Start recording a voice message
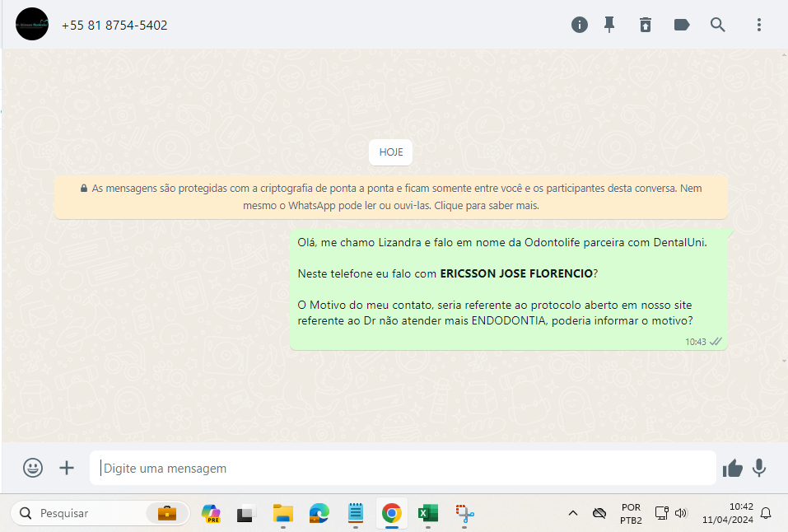The height and width of the screenshot is (532, 788). [759, 468]
